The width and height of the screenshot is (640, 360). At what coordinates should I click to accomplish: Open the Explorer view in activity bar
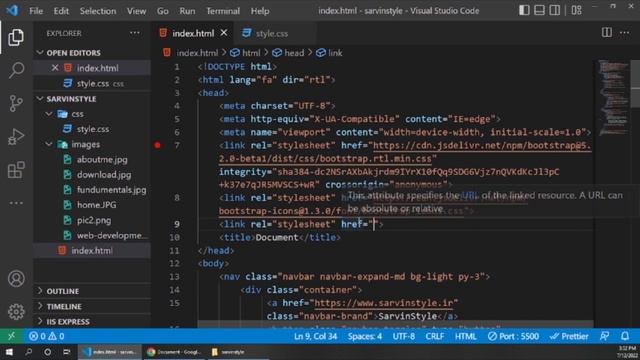pyautogui.click(x=16, y=38)
